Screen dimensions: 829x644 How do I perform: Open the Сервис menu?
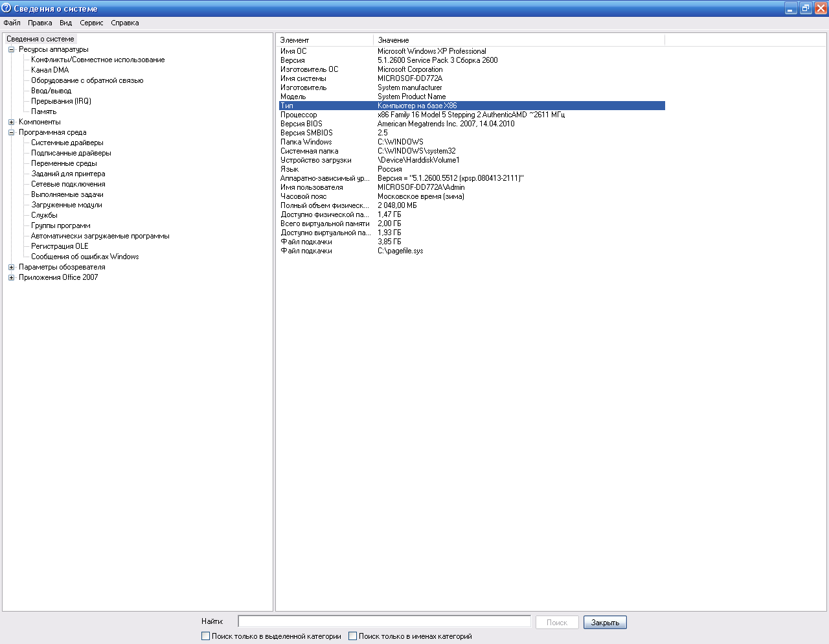pos(91,23)
